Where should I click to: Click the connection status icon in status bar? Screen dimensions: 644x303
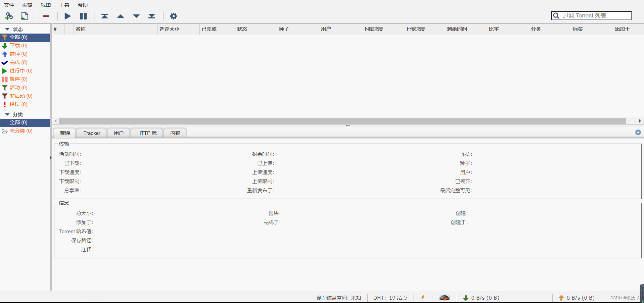[x=423, y=298]
